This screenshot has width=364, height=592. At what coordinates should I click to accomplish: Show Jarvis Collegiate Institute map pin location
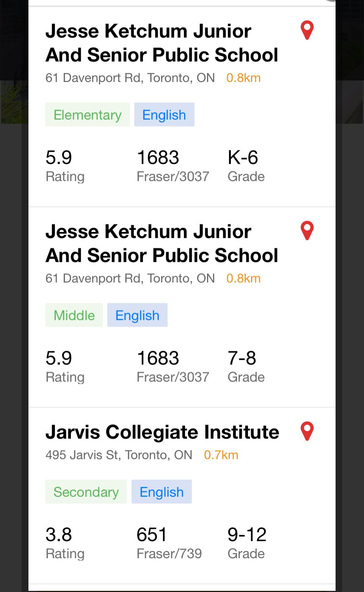[x=307, y=431]
